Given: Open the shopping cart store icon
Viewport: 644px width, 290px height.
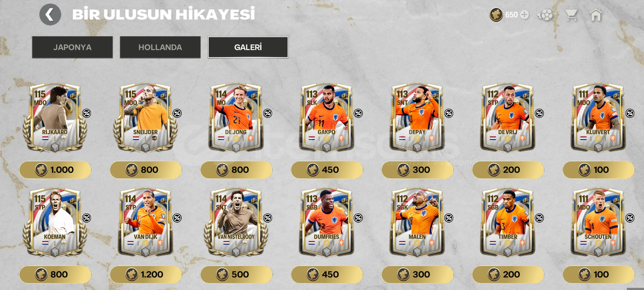Looking at the screenshot, I should (x=571, y=15).
